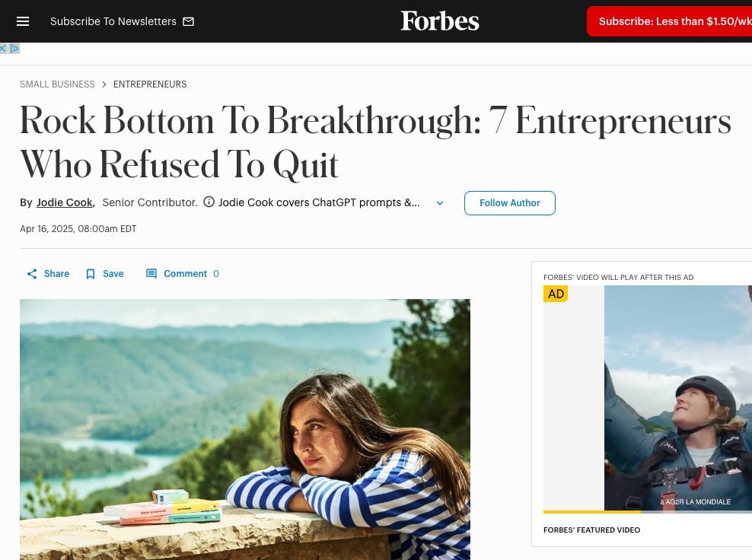
Task: Click the yellow video ad progress bar
Action: point(592,512)
